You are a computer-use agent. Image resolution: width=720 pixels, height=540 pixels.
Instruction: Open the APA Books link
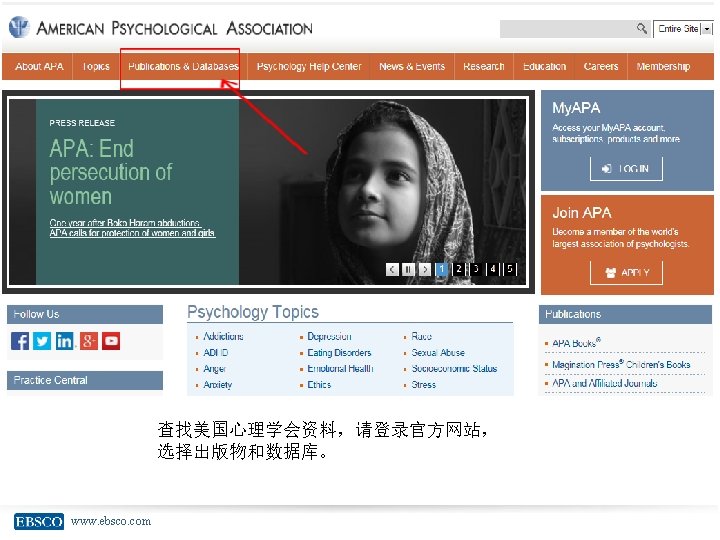(576, 343)
